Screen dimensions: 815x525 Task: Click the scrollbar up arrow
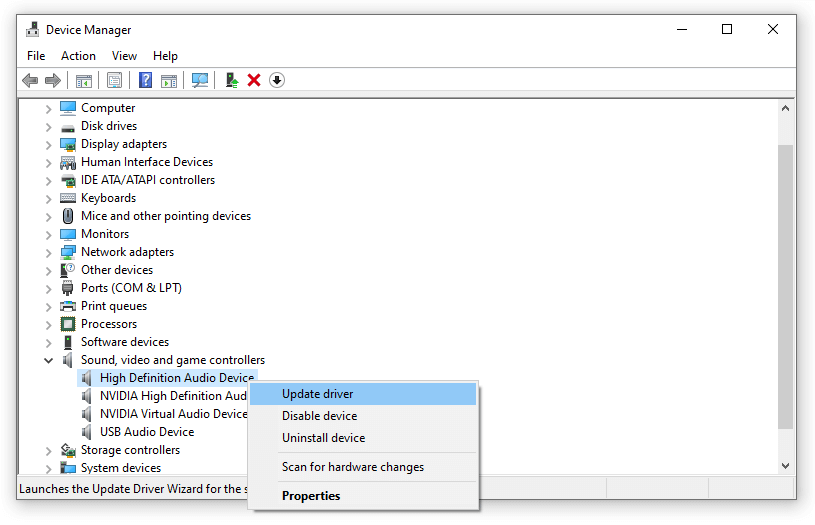[785, 108]
